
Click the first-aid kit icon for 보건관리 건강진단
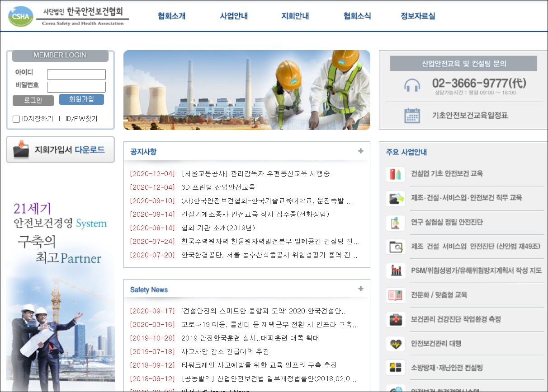coord(396,320)
